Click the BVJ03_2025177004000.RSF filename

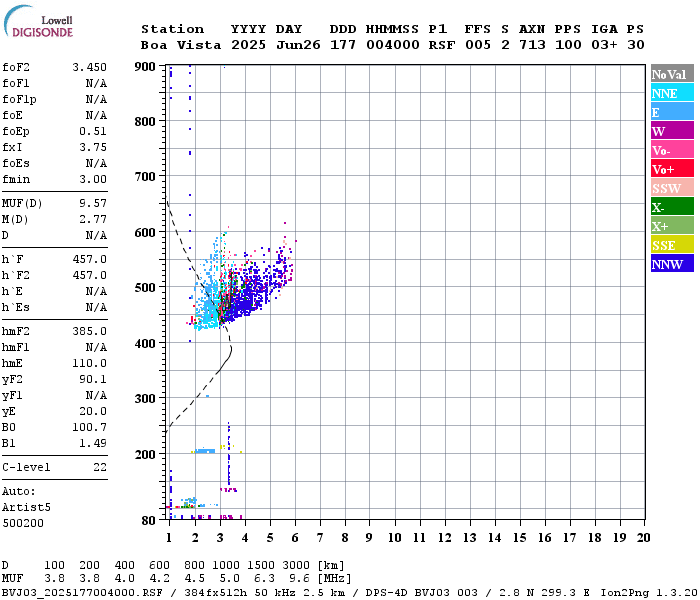[x=82, y=593]
